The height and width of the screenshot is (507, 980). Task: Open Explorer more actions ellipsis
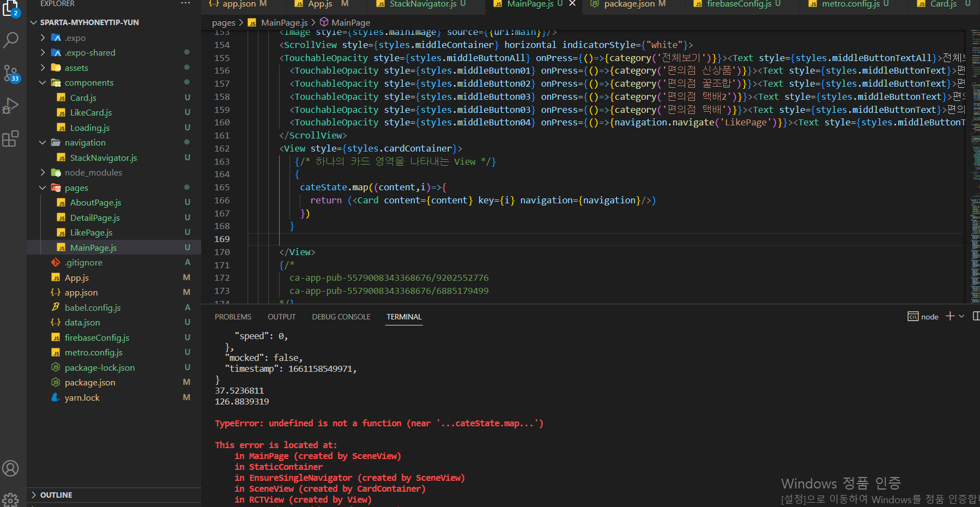185,3
